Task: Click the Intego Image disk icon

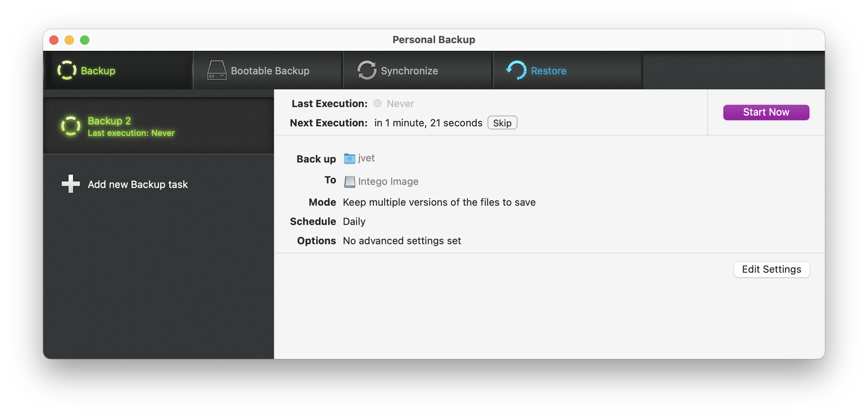Action: click(x=349, y=181)
